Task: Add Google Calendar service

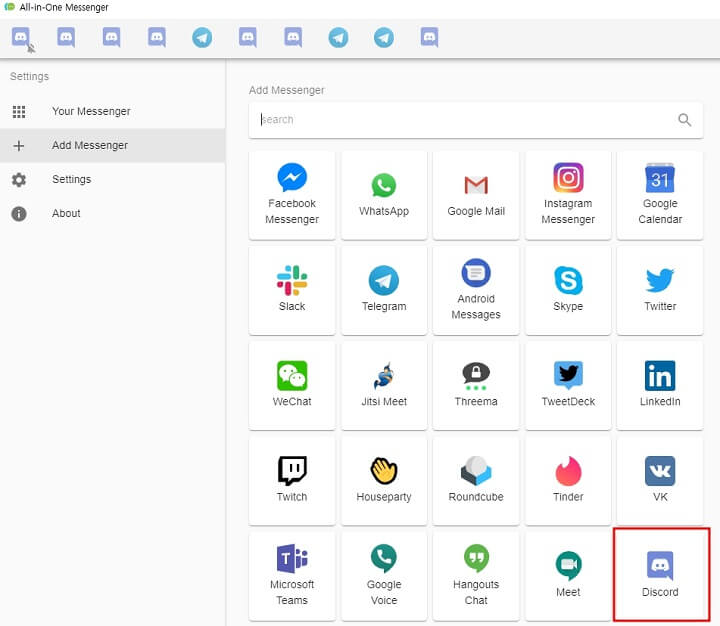Action: pyautogui.click(x=660, y=195)
